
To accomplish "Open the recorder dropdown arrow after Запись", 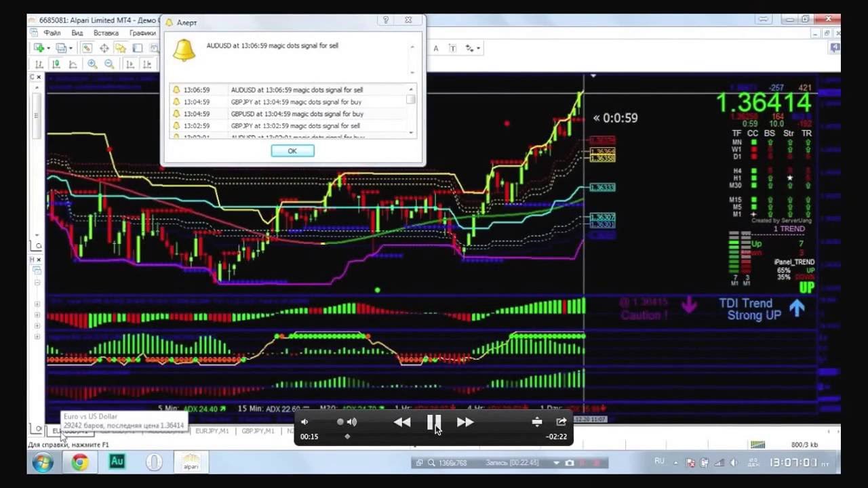I will (557, 463).
